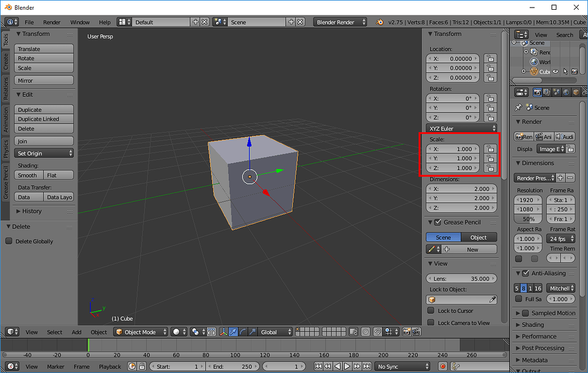Click the timeline range clock icon

(132, 366)
